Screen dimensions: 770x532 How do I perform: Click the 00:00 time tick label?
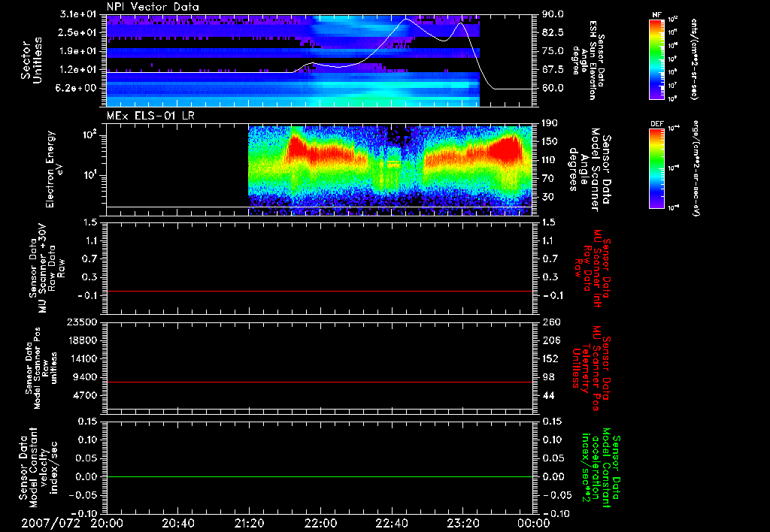tap(534, 523)
